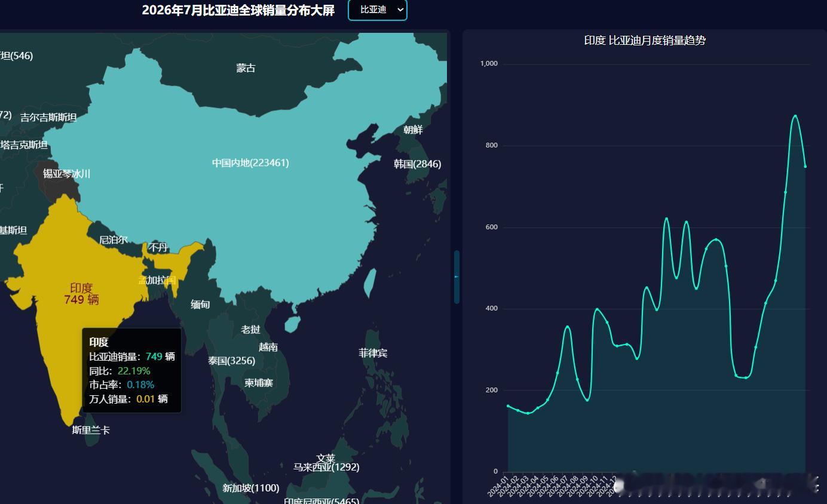
Task: Click the 菲律宾 map label
Action: [x=373, y=353]
